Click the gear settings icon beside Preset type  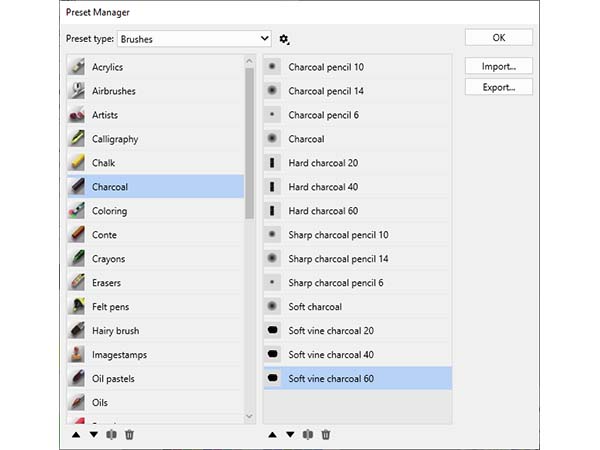(x=284, y=39)
